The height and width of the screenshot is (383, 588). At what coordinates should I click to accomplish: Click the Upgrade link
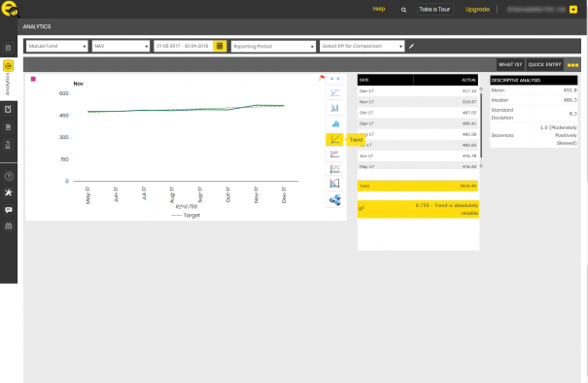click(x=477, y=10)
